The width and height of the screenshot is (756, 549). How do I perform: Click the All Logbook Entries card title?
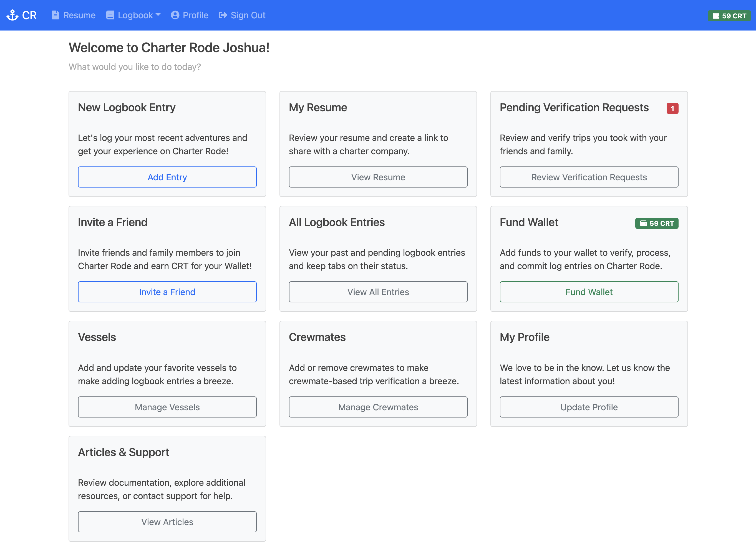click(x=337, y=222)
